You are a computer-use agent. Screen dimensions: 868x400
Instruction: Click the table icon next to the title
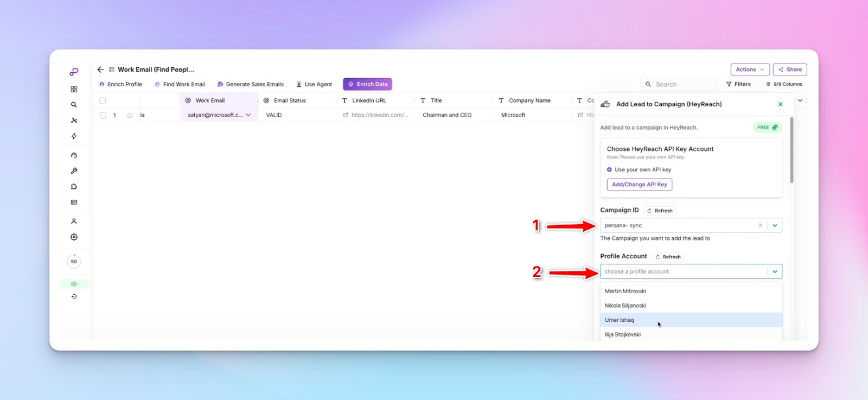click(112, 69)
